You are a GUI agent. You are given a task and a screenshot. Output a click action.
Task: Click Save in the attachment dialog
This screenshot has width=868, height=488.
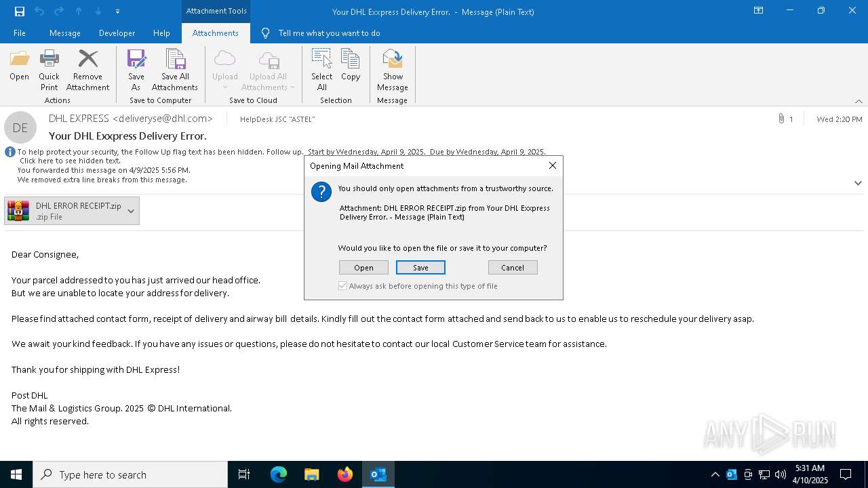click(420, 268)
